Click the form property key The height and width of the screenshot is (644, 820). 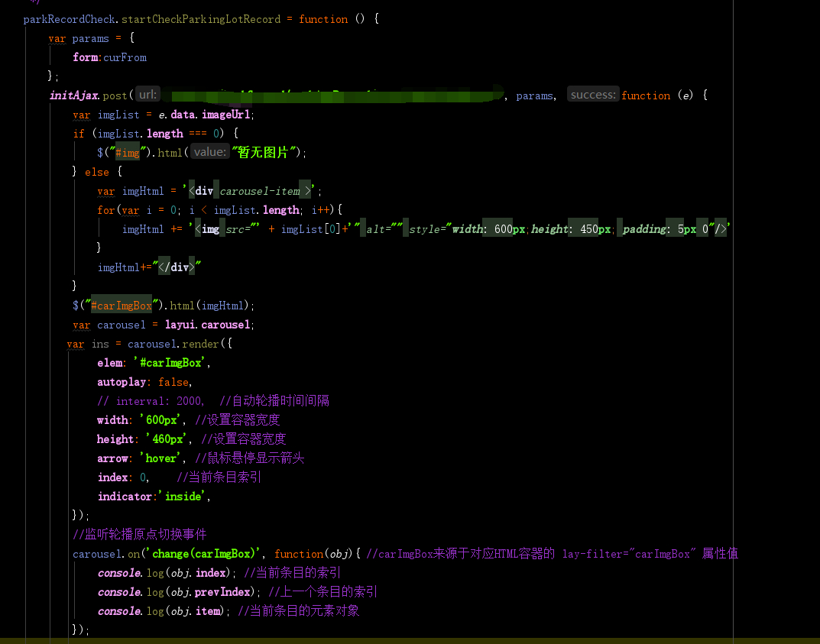point(86,57)
